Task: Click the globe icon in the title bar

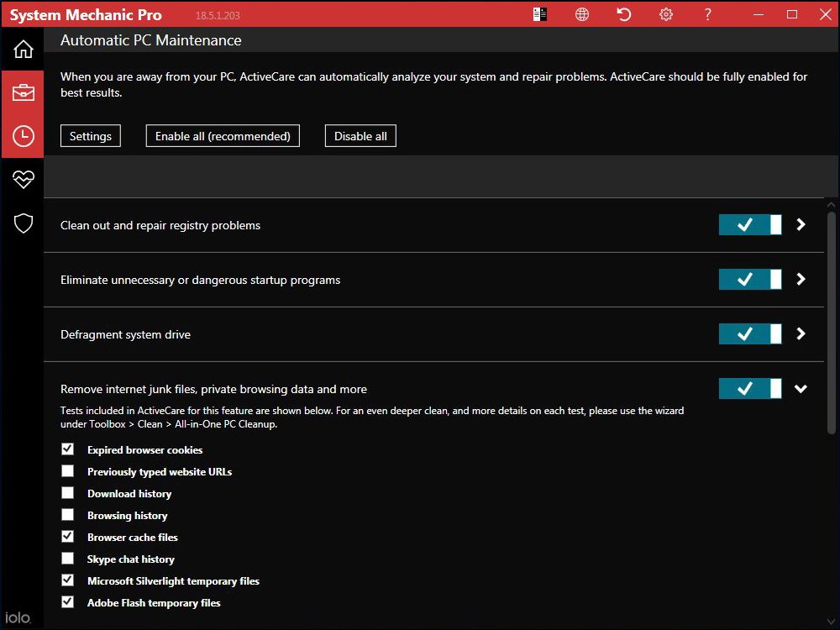Action: (581, 14)
